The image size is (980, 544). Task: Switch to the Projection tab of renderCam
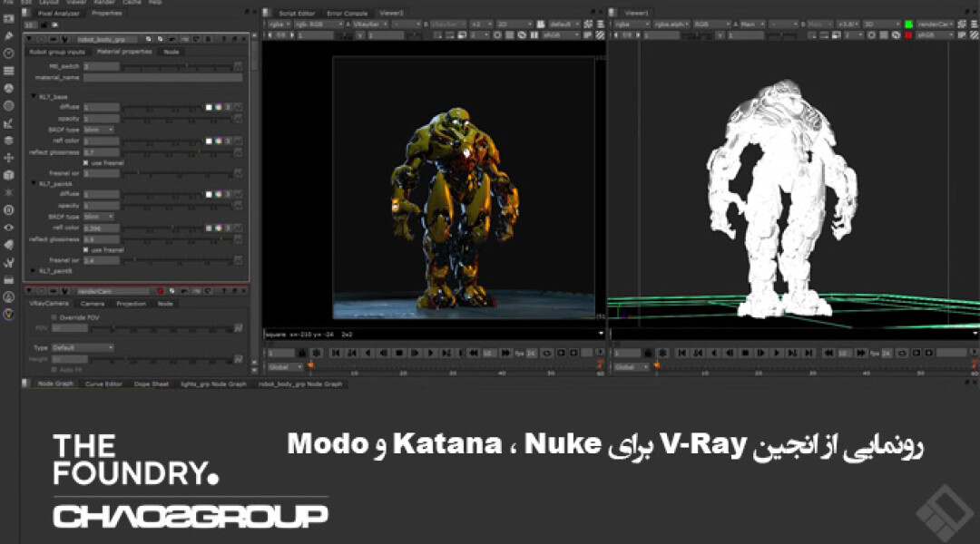coord(131,304)
